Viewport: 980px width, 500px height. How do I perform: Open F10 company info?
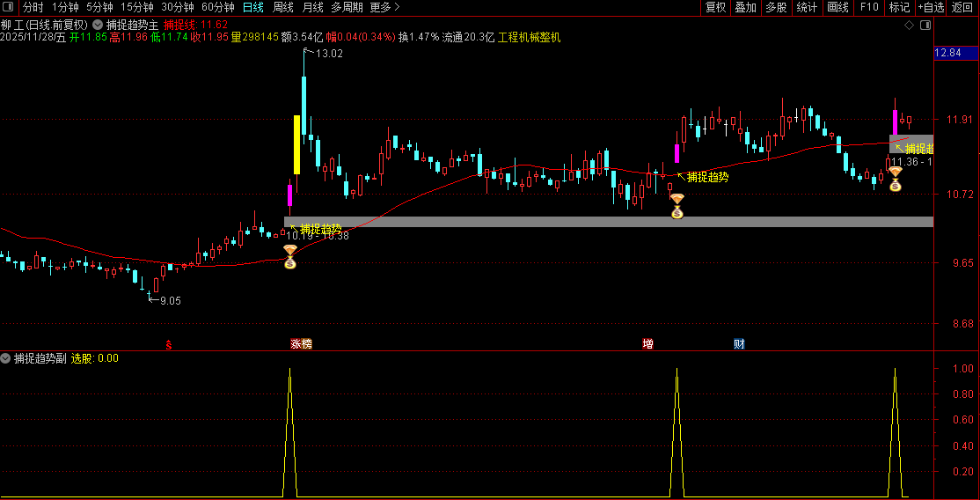(x=869, y=8)
